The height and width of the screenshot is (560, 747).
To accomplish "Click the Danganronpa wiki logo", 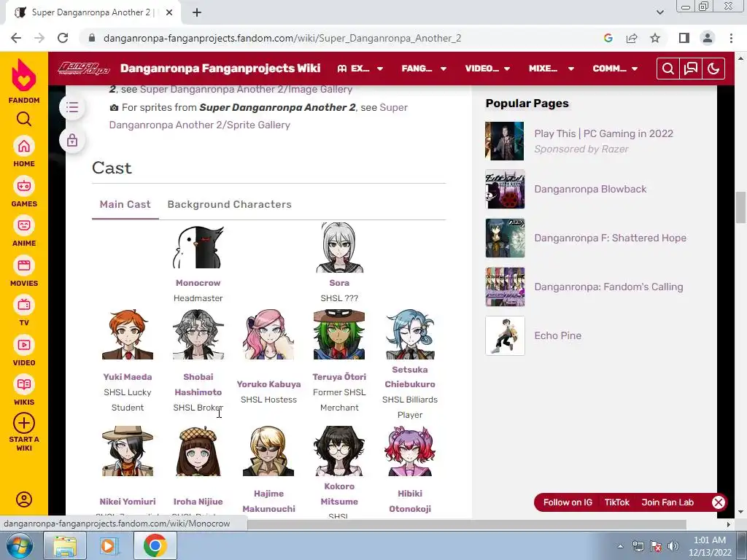I will click(x=84, y=69).
